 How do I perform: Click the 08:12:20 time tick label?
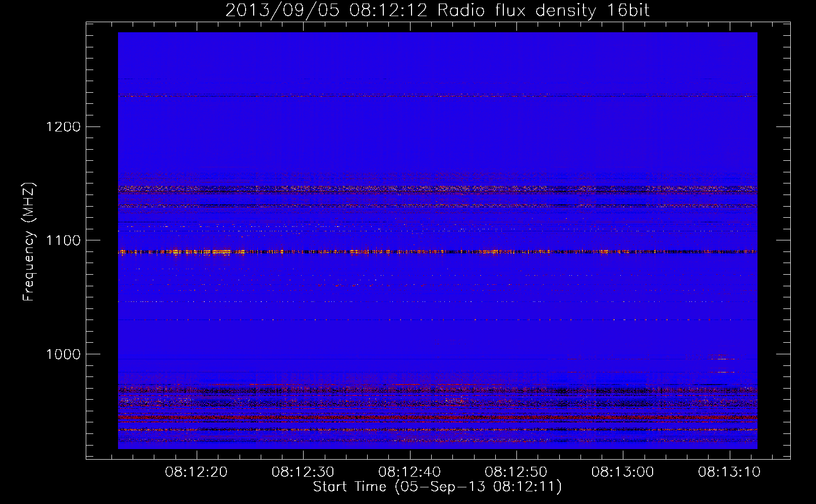coord(196,472)
